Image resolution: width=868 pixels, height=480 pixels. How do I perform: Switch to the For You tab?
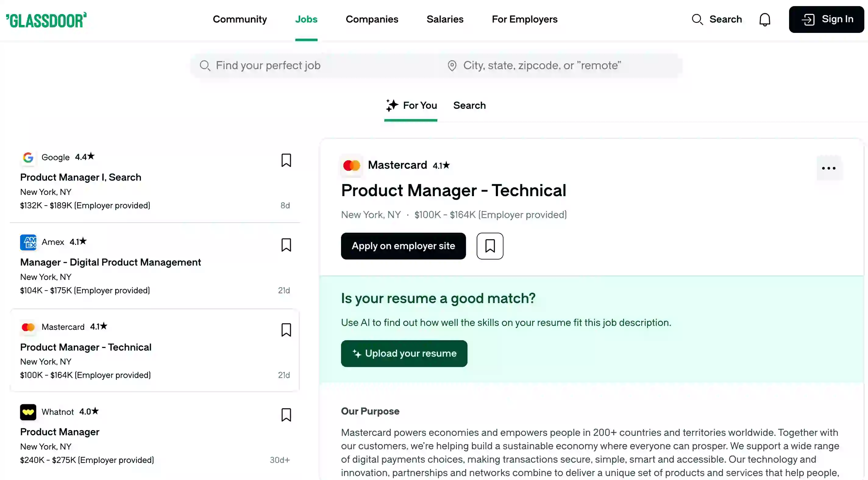tap(411, 105)
